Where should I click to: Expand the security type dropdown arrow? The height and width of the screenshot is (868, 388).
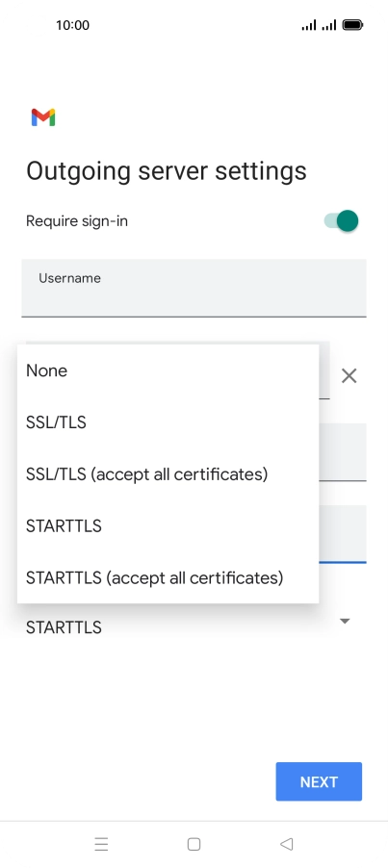click(x=345, y=621)
